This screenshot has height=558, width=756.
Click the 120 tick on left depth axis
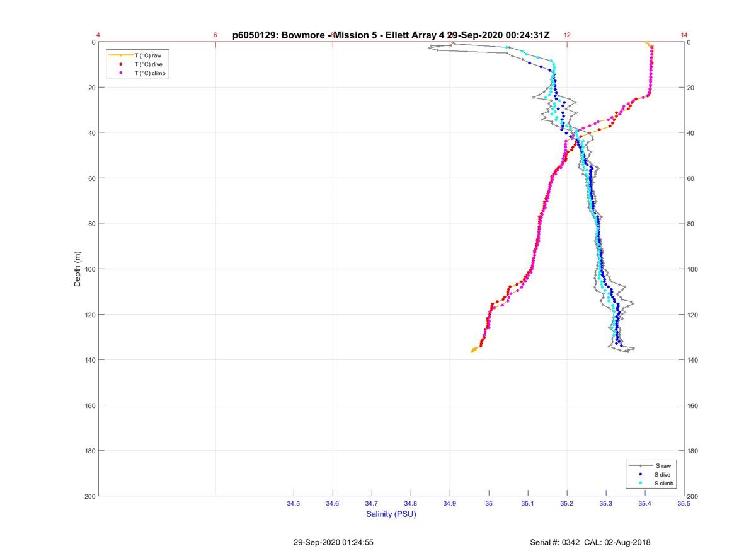(90, 315)
